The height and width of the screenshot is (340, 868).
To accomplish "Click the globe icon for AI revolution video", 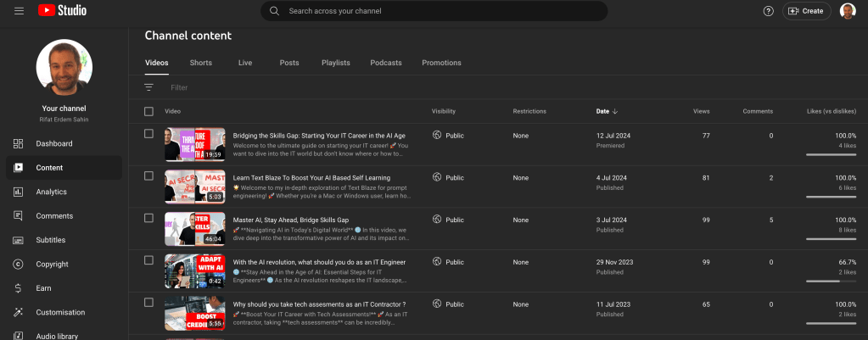I will [437, 261].
